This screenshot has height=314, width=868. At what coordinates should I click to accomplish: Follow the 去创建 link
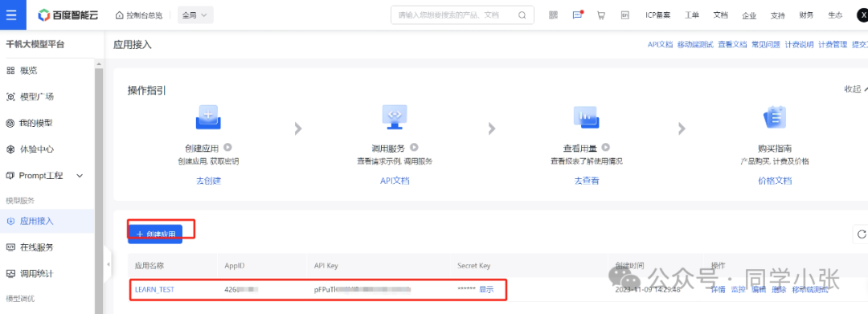(x=208, y=181)
